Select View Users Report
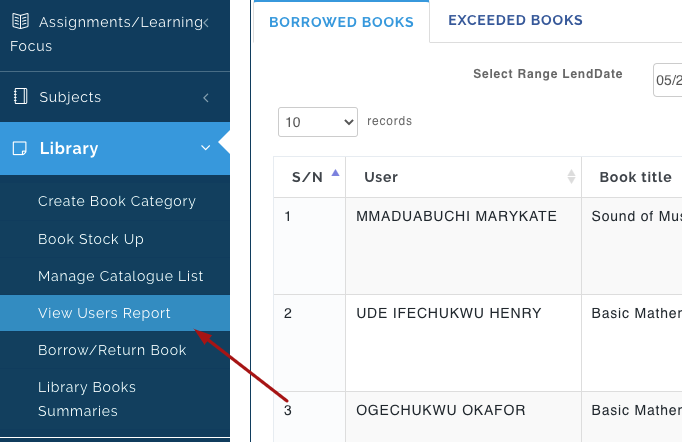Viewport: 682px width, 442px height. point(115,313)
